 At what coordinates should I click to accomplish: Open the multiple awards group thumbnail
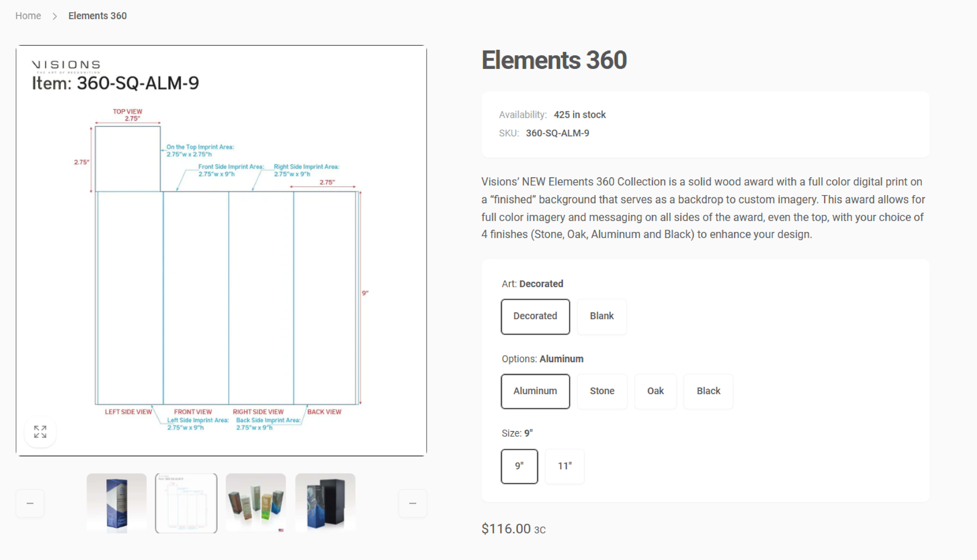256,503
